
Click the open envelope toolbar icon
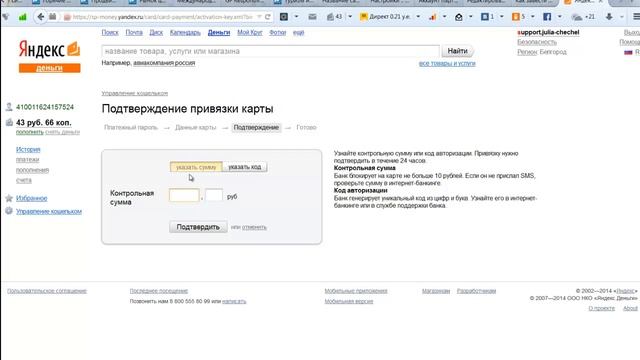(x=459, y=17)
